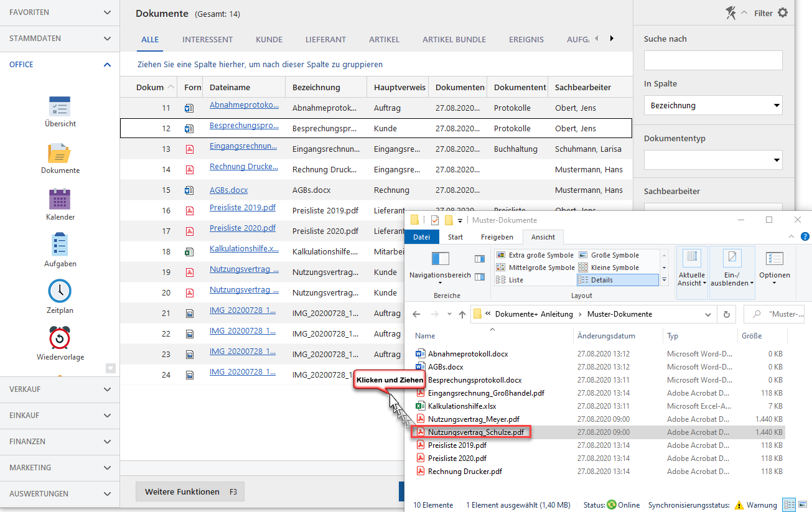Open the Abnahmeprotokoll file link in row 11

click(x=244, y=105)
